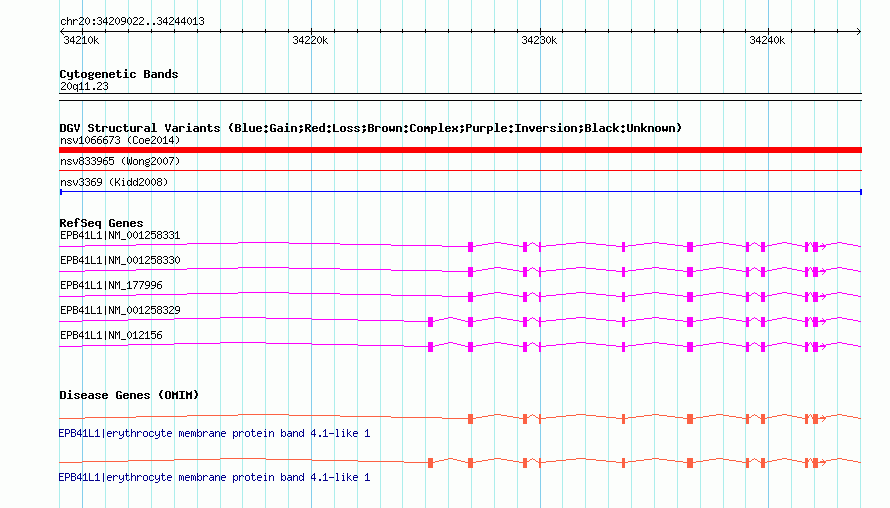Open the lower EPB41L1 erythrocyte membrane protein link
Screen dimensions: 890x508
tap(214, 477)
